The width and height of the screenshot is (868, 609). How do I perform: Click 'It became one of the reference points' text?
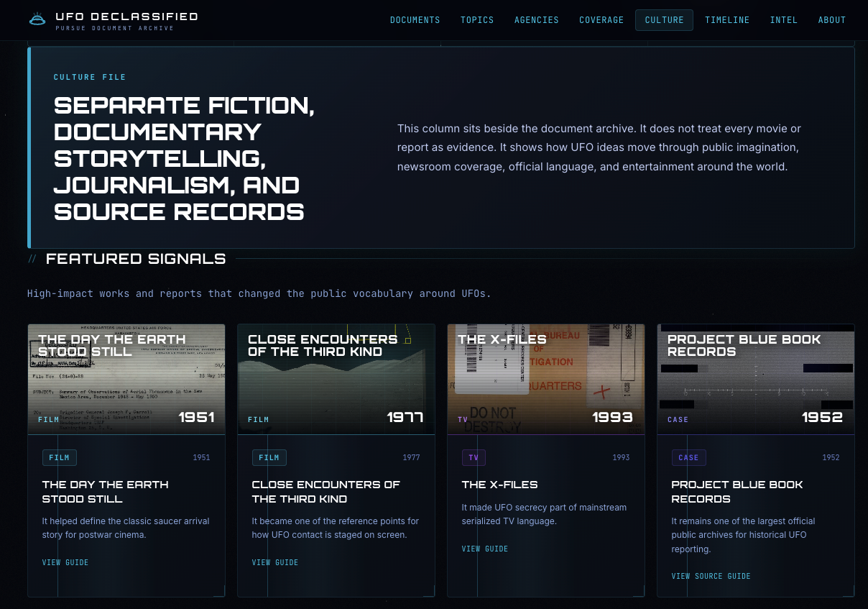coord(336,528)
